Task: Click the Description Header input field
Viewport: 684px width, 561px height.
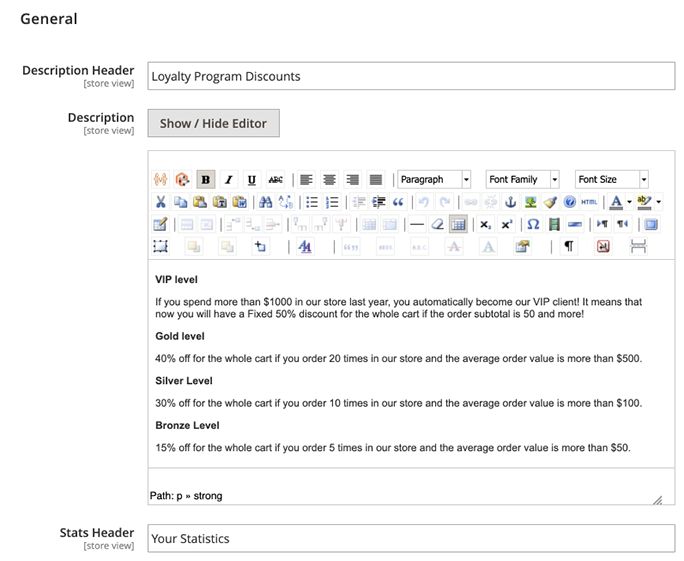Action: pyautogui.click(x=411, y=76)
